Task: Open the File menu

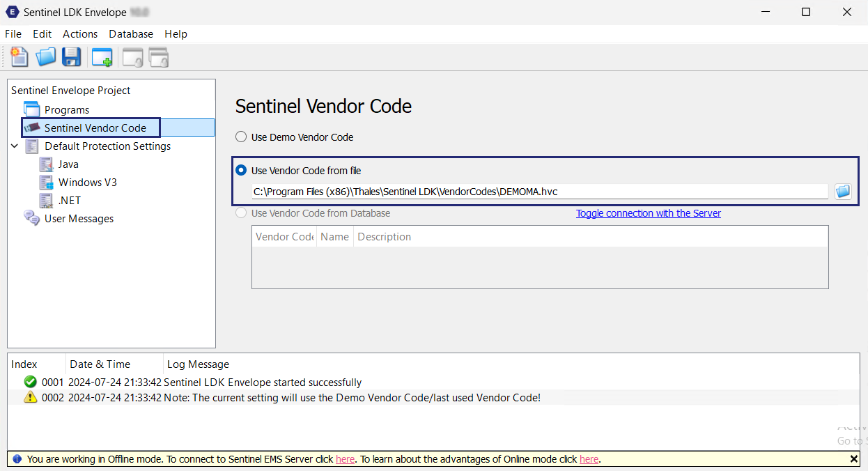Action: coord(13,33)
